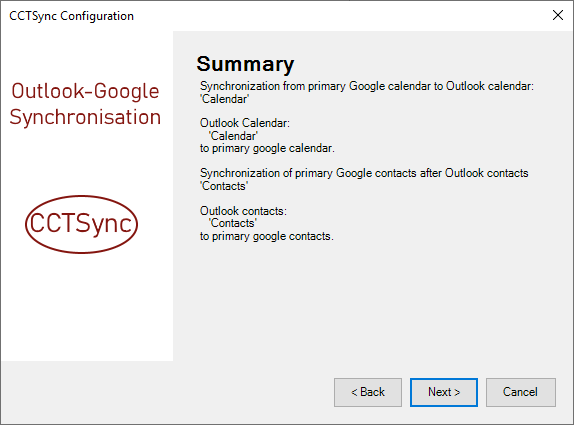The width and height of the screenshot is (574, 425).
Task: Click the indented 'Contacts' under Outlook contacts
Action: pyautogui.click(x=232, y=223)
